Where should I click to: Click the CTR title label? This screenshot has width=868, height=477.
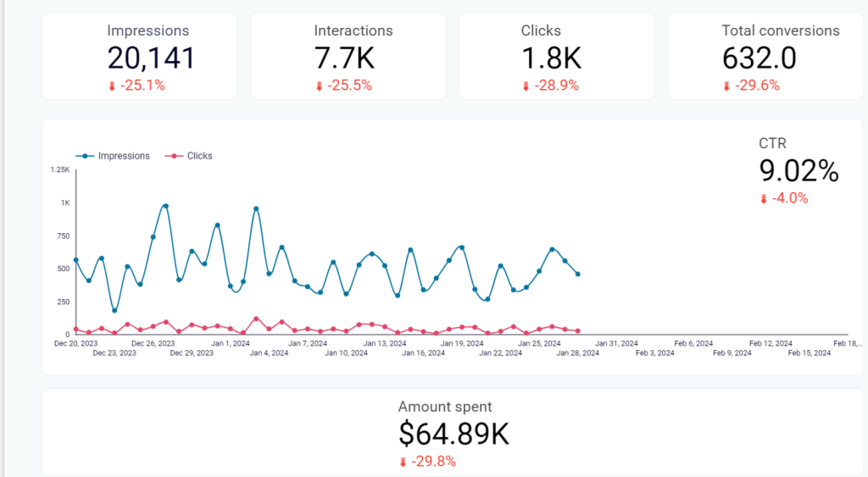(772, 144)
